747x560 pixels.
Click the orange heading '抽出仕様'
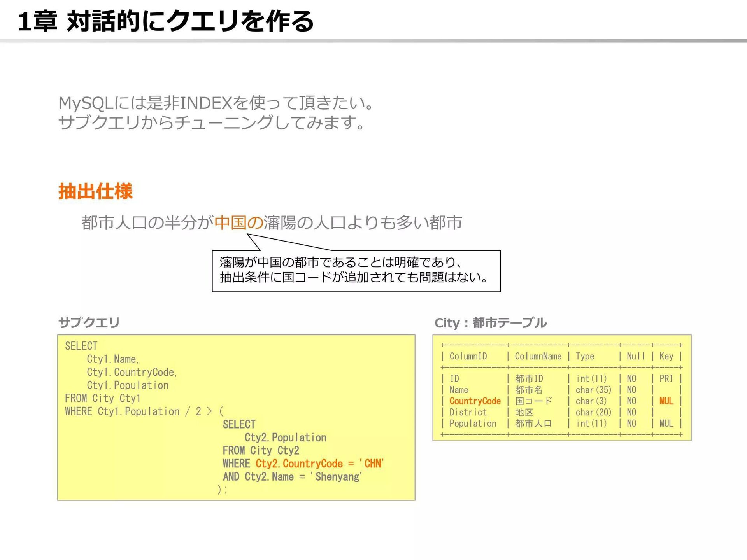click(95, 191)
